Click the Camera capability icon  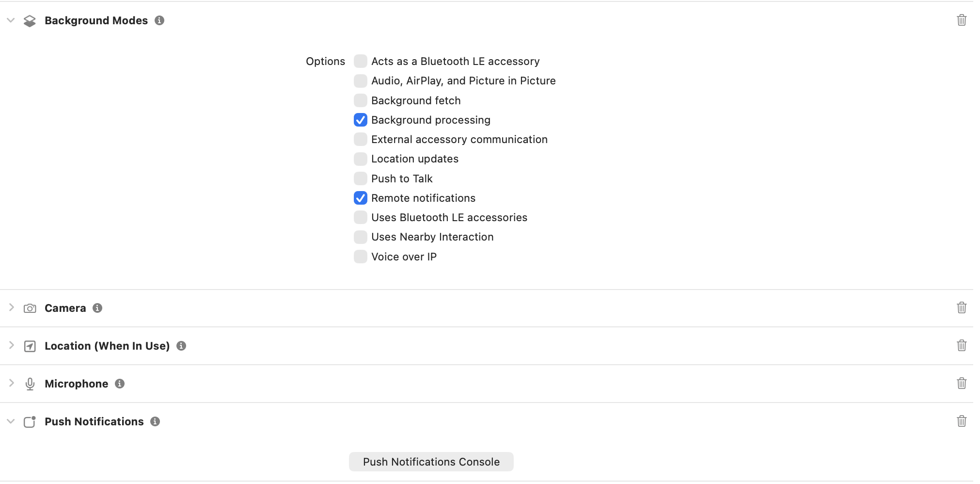(30, 307)
